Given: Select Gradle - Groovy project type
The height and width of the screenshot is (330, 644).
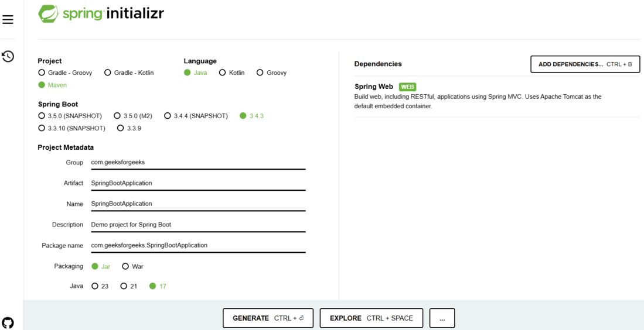Looking at the screenshot, I should [42, 73].
